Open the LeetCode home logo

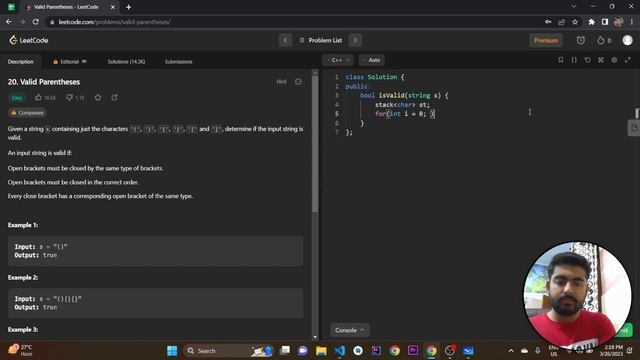(x=29, y=40)
